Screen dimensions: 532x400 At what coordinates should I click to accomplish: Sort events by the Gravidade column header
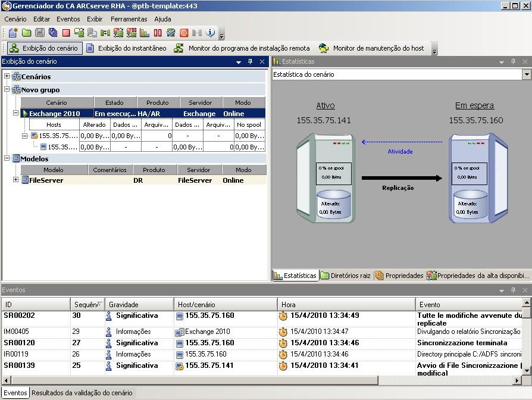coord(139,304)
